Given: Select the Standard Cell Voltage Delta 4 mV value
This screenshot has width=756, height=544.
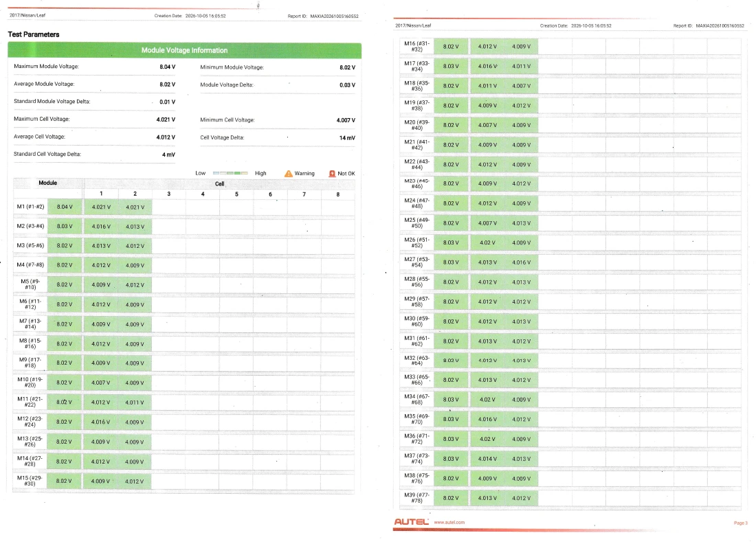Looking at the screenshot, I should (x=169, y=155).
